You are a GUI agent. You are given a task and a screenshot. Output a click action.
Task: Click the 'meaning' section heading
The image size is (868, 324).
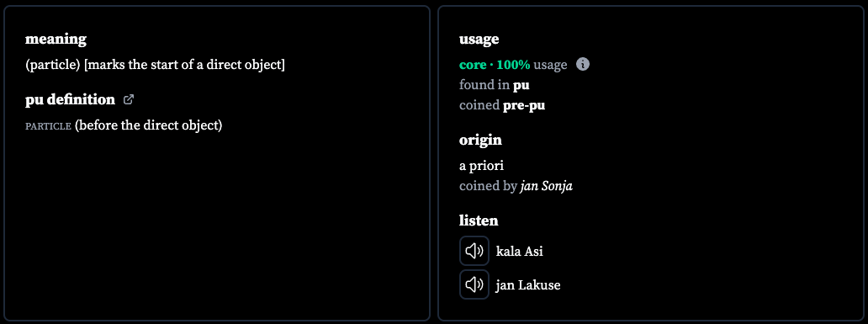point(56,40)
